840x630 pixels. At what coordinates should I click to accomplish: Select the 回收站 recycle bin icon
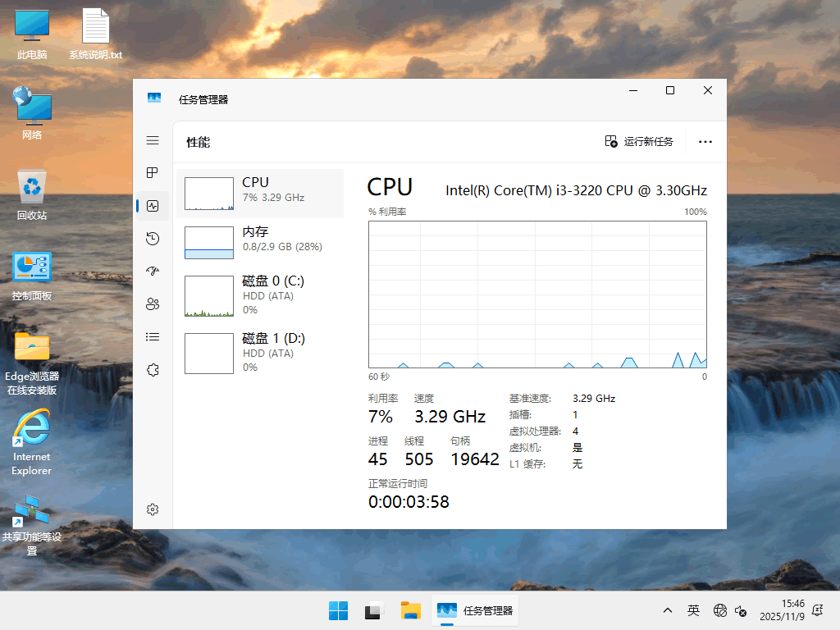point(32,194)
